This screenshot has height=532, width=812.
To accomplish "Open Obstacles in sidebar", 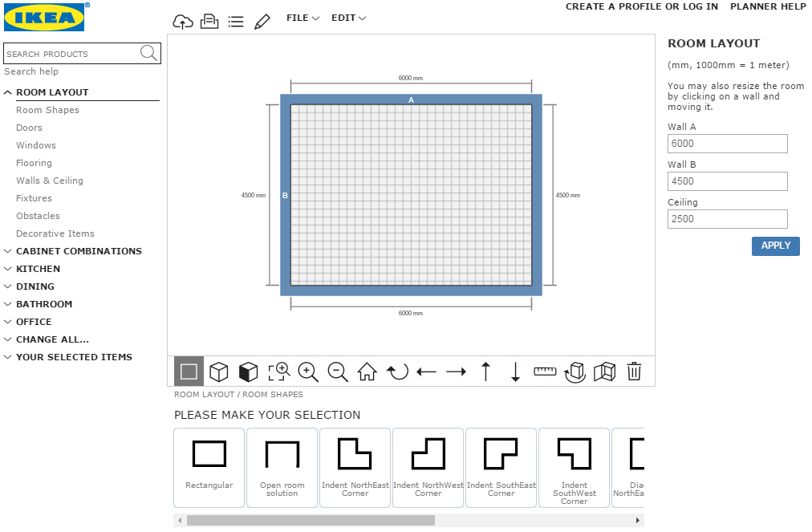I will [x=38, y=216].
